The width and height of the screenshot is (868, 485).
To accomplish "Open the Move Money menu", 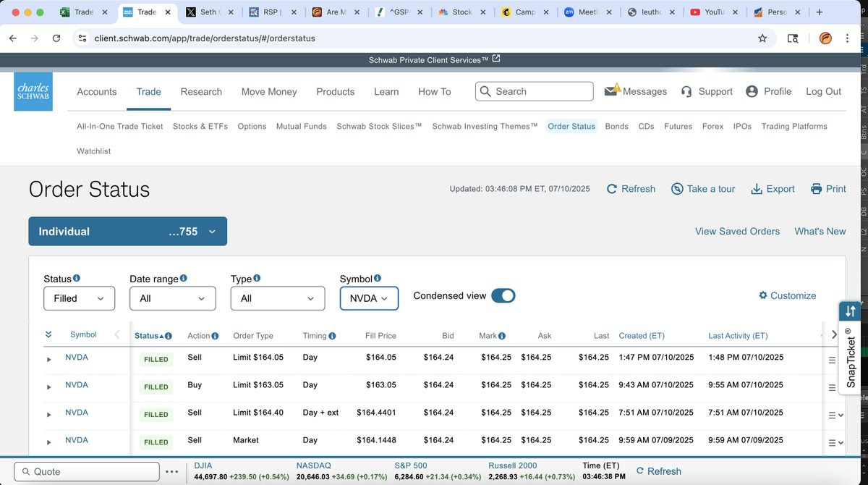I will click(269, 92).
